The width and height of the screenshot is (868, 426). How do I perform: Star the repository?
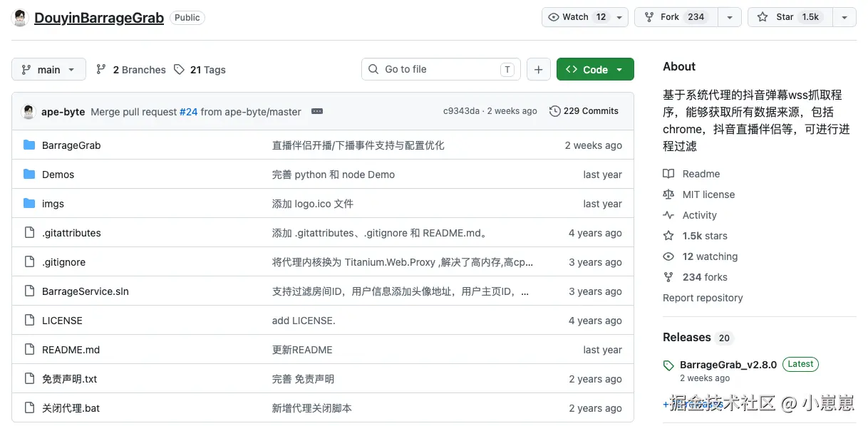pyautogui.click(x=788, y=17)
